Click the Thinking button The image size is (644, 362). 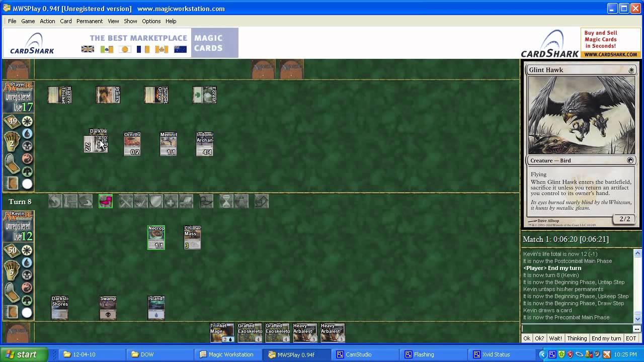pyautogui.click(x=577, y=338)
